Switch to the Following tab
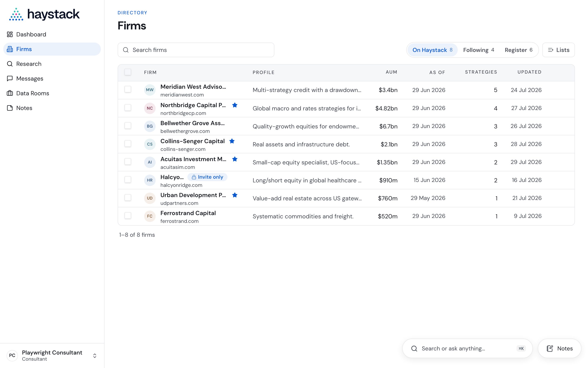Screen dimensions: 588x368 pos(478,50)
